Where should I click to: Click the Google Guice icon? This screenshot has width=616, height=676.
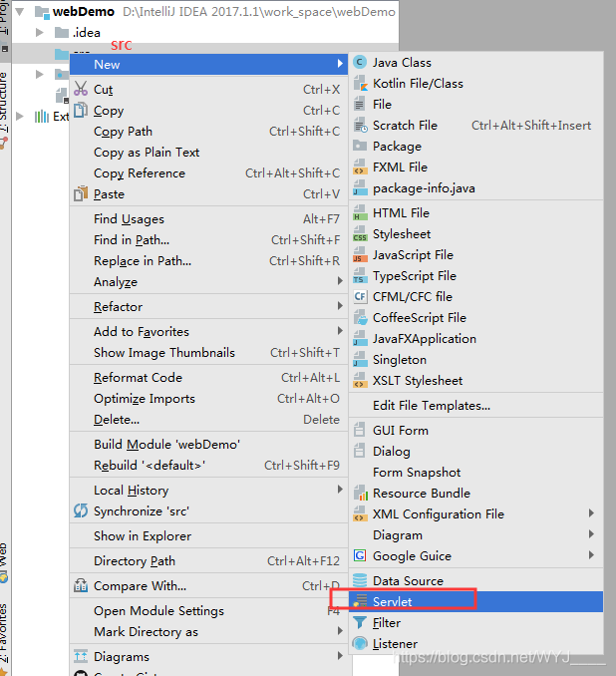coord(360,555)
